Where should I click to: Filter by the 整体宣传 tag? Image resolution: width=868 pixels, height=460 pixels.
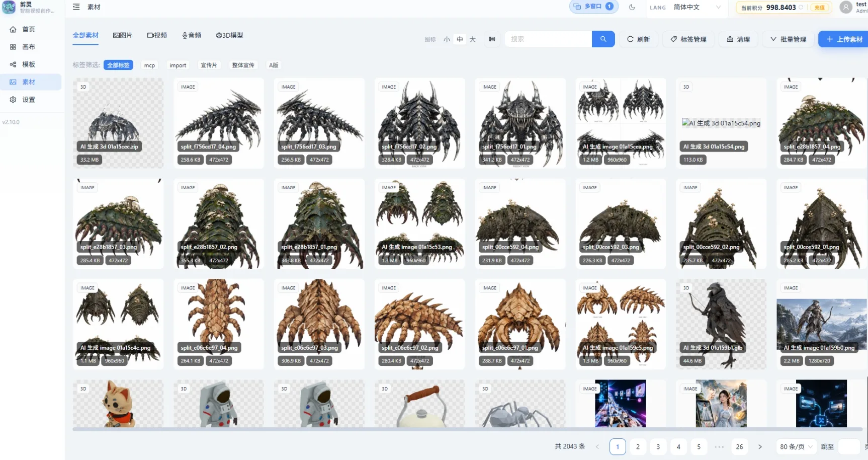tap(243, 65)
